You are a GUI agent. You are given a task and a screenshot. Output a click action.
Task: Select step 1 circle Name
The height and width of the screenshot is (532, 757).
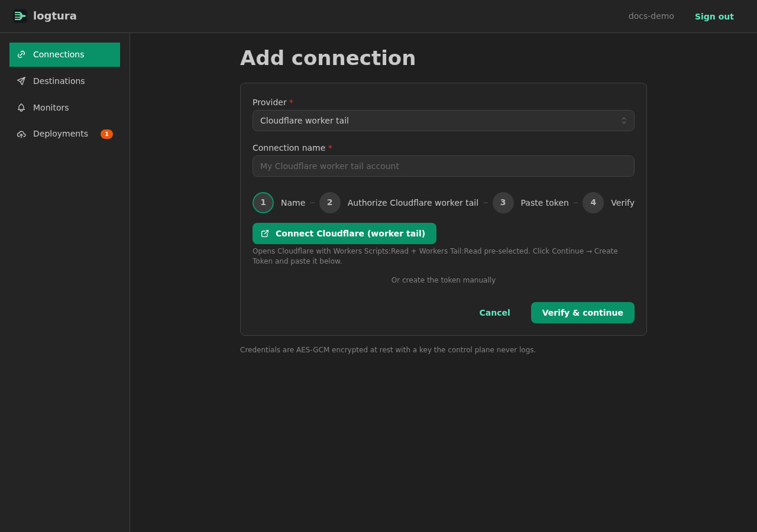pos(263,203)
